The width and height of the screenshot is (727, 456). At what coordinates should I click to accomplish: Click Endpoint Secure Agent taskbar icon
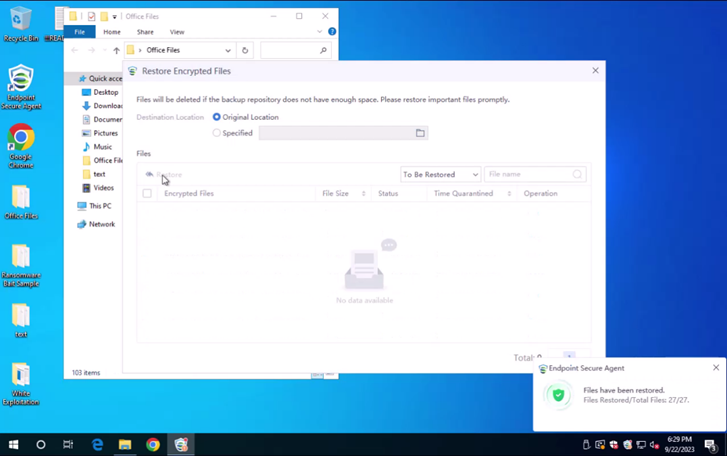tap(181, 444)
